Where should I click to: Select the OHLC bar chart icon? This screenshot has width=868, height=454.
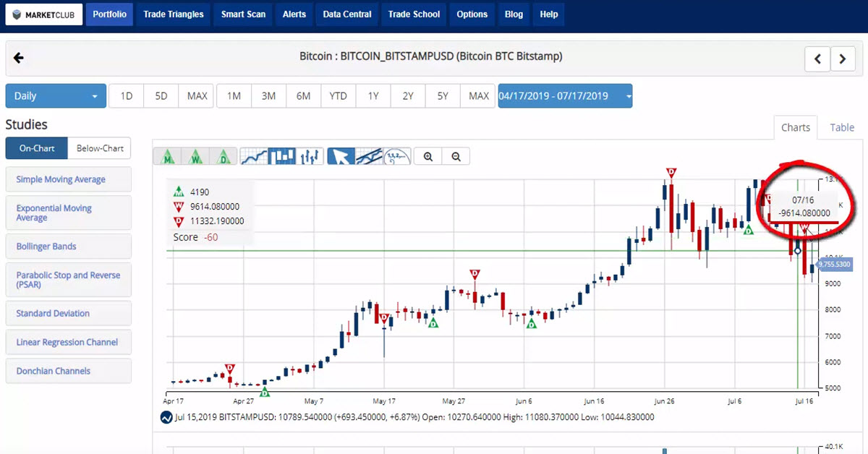[310, 156]
